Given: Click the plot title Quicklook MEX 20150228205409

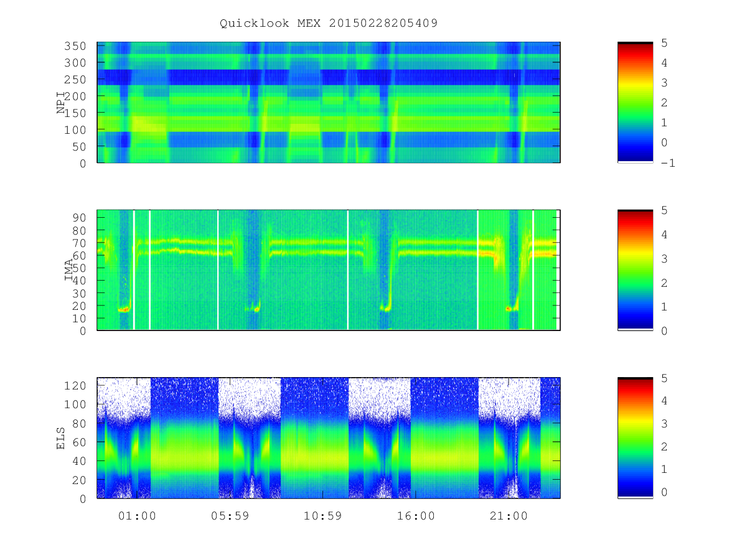Looking at the screenshot, I should tap(329, 24).
